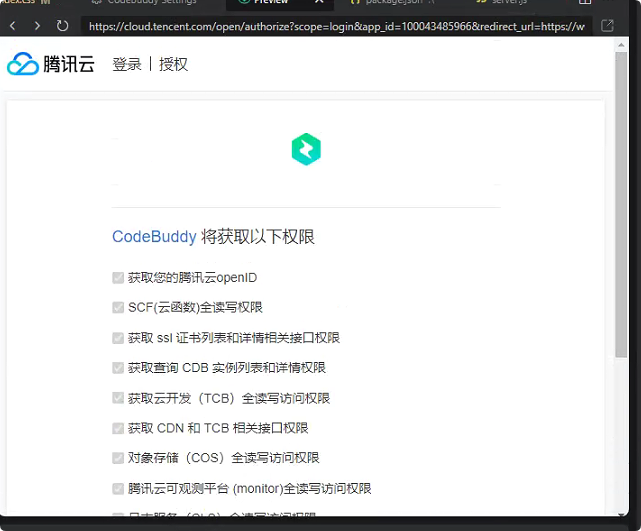641x531 pixels.
Task: Open page in external browser icon
Action: pos(607,26)
